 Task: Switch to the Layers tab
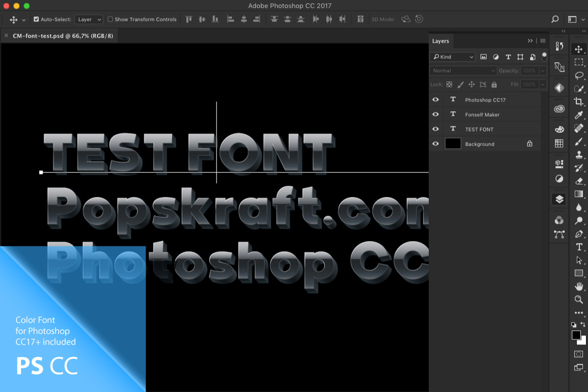click(441, 41)
